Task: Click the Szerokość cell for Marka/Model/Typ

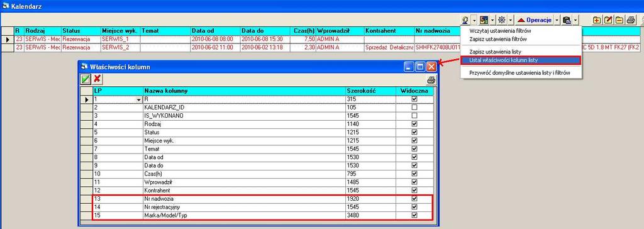Action: 370,215
